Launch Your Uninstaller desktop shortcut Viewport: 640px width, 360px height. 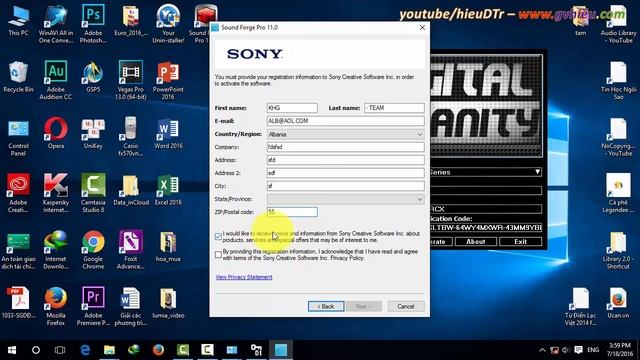point(168,24)
